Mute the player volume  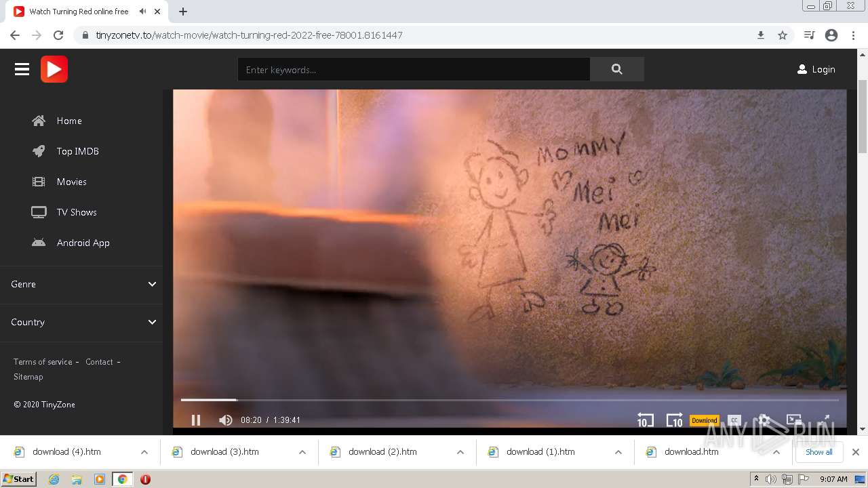(x=225, y=420)
